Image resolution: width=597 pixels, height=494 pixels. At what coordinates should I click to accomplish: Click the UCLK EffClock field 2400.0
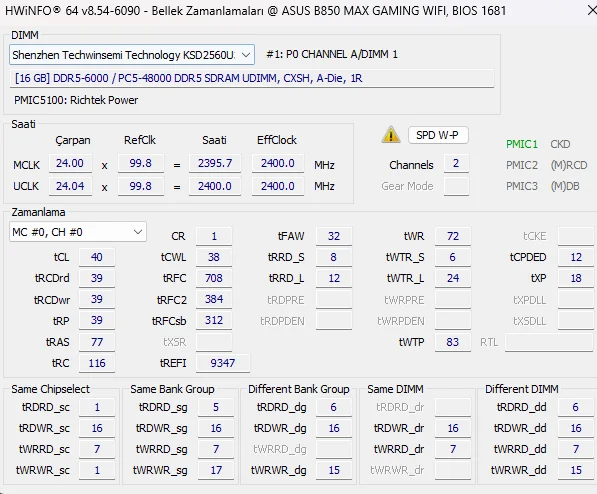point(278,186)
